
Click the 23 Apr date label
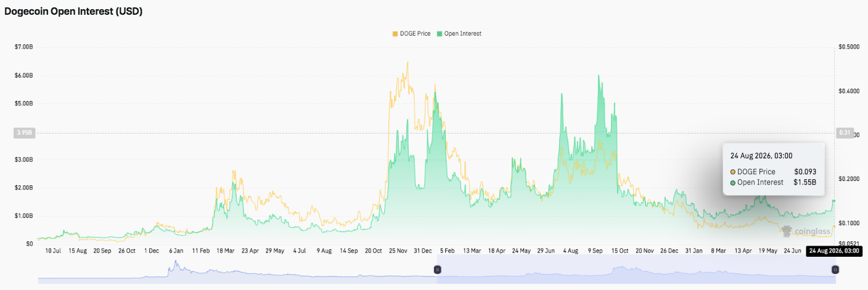pyautogui.click(x=250, y=251)
